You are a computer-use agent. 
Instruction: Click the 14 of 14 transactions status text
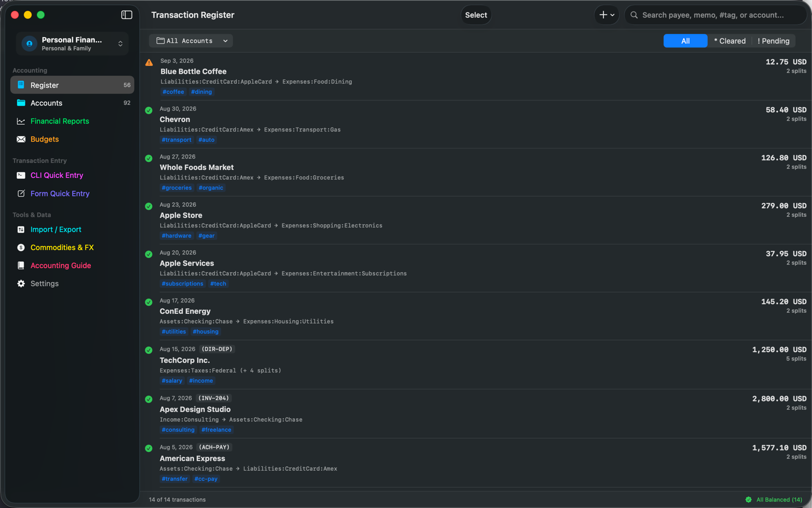point(177,500)
